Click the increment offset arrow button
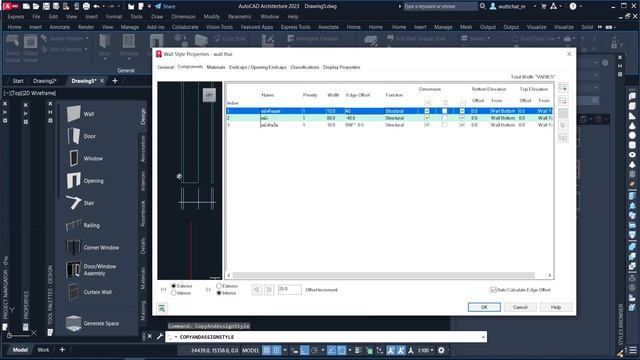Image resolution: width=640 pixels, height=360 pixels. click(269, 290)
